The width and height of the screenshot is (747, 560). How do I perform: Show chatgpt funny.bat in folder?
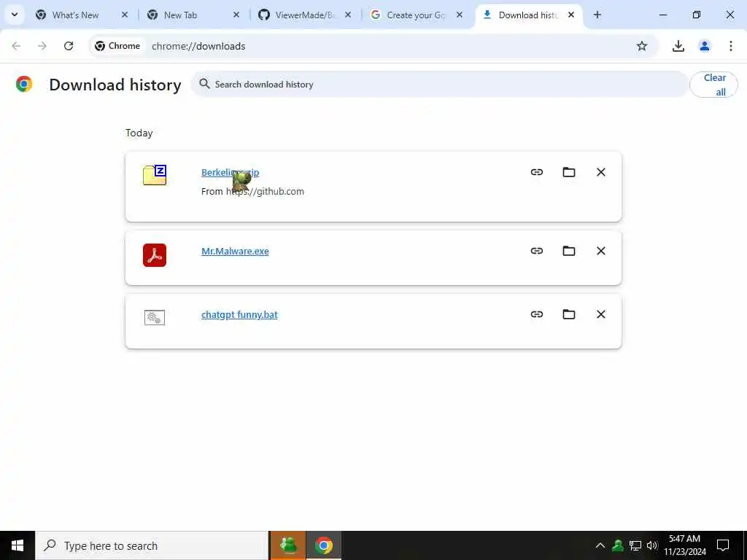569,314
